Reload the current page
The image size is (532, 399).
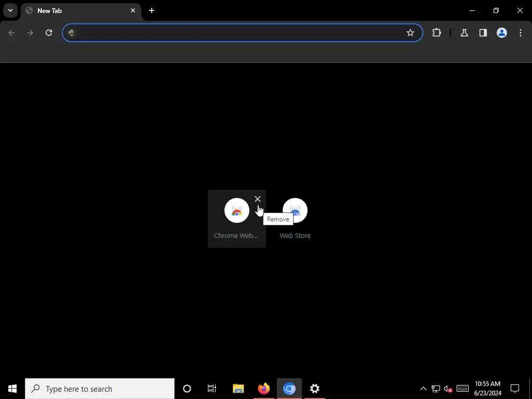coord(49,33)
